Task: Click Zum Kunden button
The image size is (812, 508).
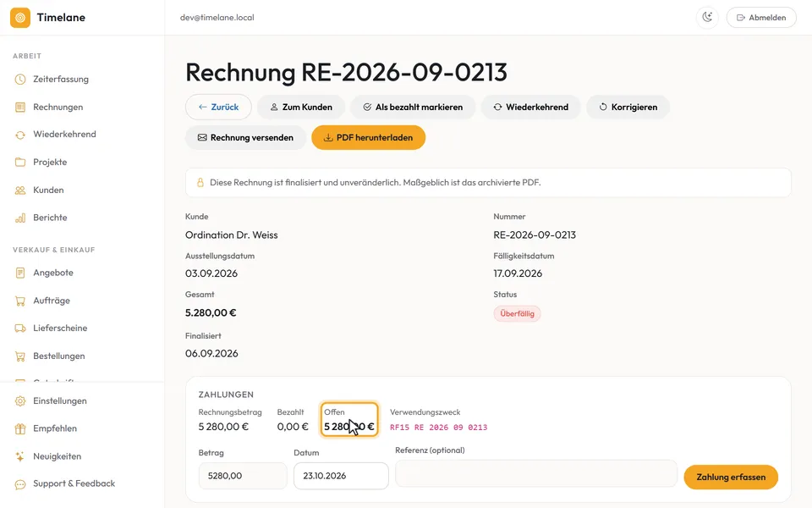Action: coord(301,107)
